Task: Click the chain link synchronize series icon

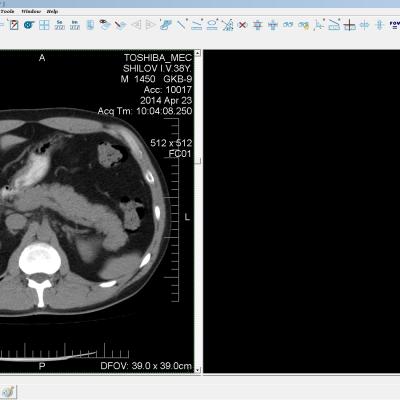Action: pos(288,25)
